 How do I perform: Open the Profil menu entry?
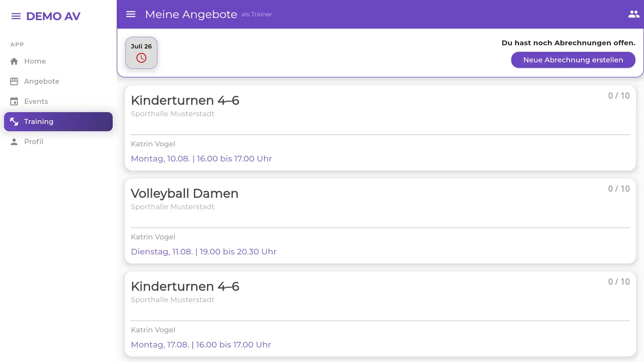point(58,142)
